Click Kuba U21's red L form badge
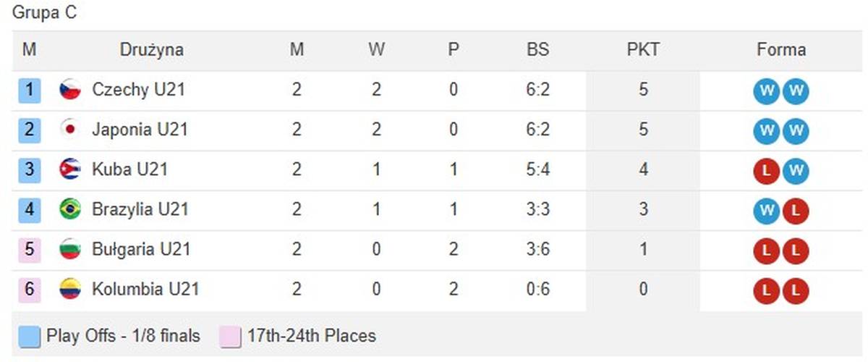The width and height of the screenshot is (868, 362). point(767,171)
